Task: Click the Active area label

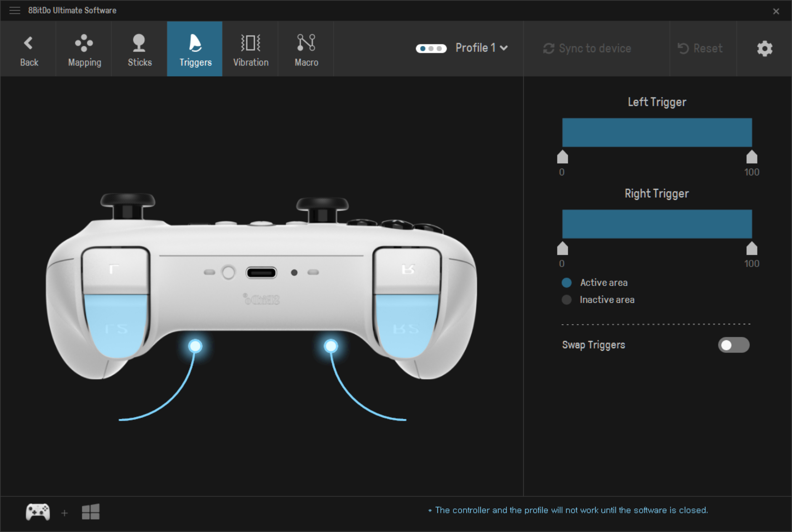Action: point(604,283)
